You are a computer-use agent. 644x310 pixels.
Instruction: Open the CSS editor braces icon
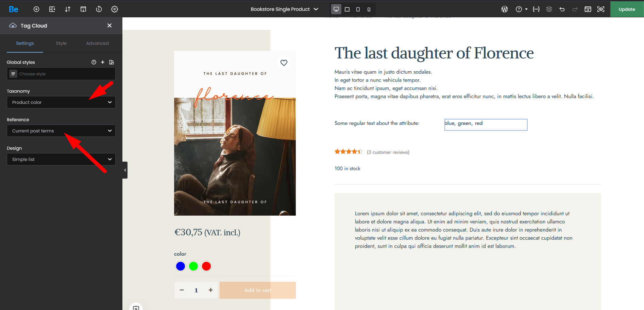[x=536, y=9]
